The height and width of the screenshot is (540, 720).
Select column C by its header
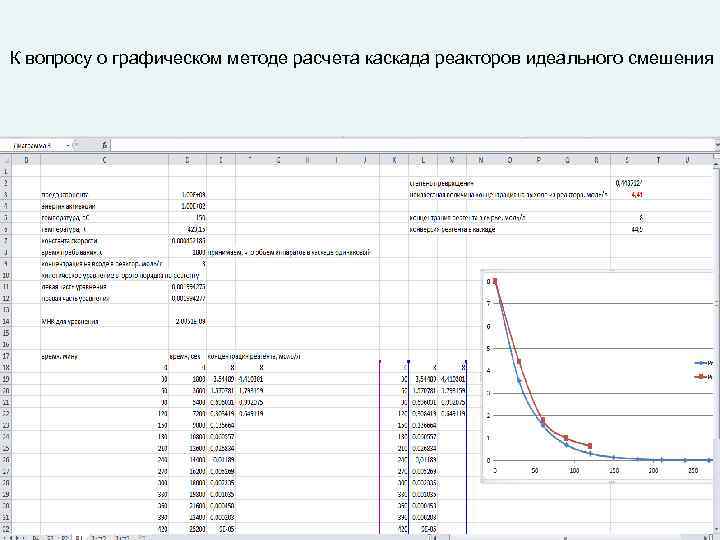[x=105, y=160]
